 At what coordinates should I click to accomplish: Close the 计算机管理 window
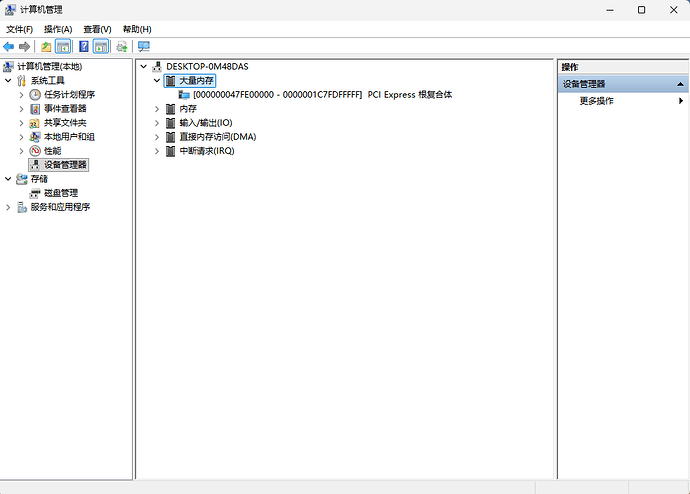[674, 10]
